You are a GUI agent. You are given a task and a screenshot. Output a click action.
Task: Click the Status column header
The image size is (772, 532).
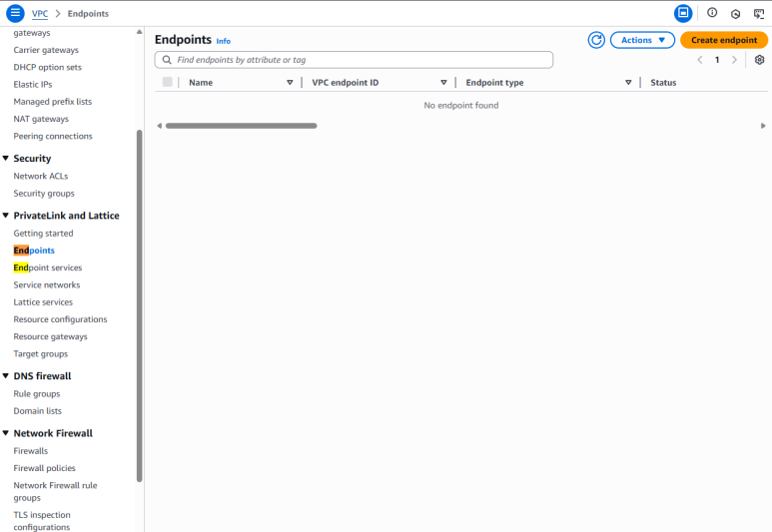pos(663,83)
